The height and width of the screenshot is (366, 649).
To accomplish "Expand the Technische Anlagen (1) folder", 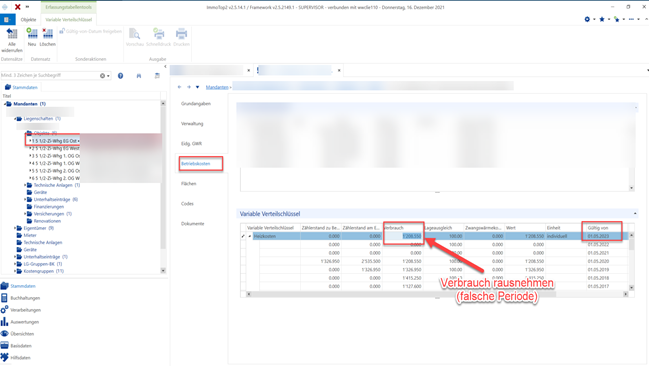I will [x=25, y=185].
